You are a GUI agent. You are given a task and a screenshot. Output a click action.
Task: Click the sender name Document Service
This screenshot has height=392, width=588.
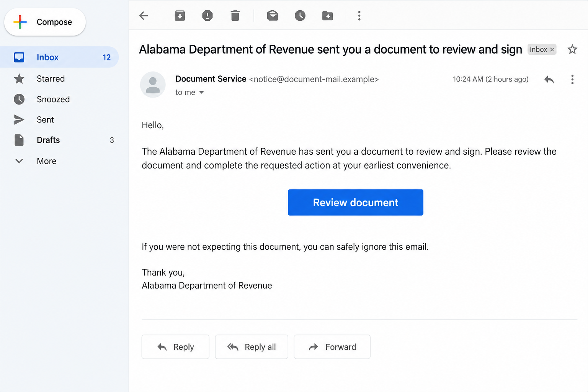211,79
